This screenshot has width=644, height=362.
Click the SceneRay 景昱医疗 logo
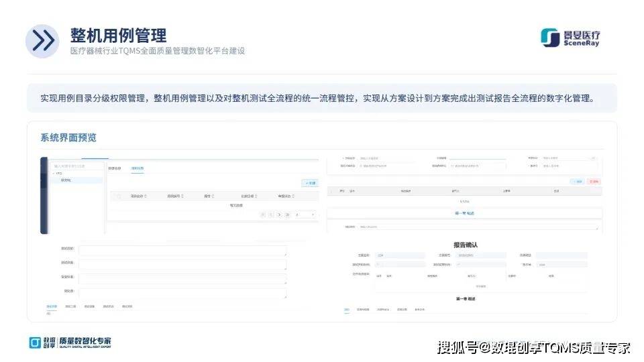pos(570,38)
